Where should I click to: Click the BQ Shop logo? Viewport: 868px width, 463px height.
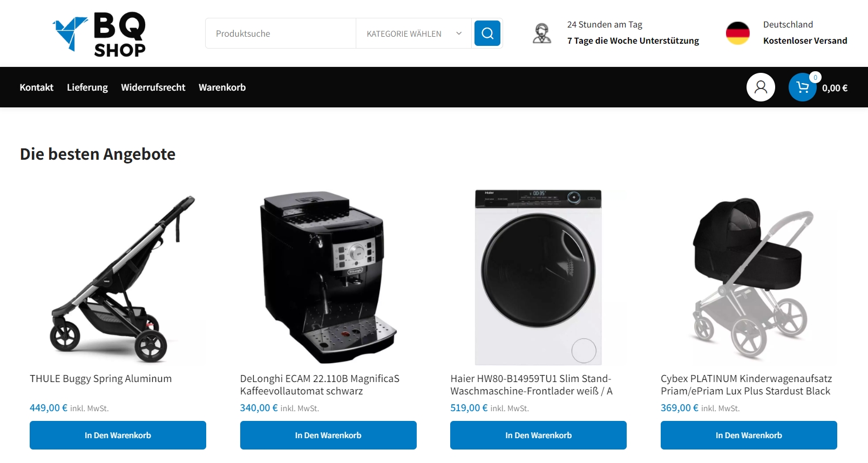click(x=99, y=35)
